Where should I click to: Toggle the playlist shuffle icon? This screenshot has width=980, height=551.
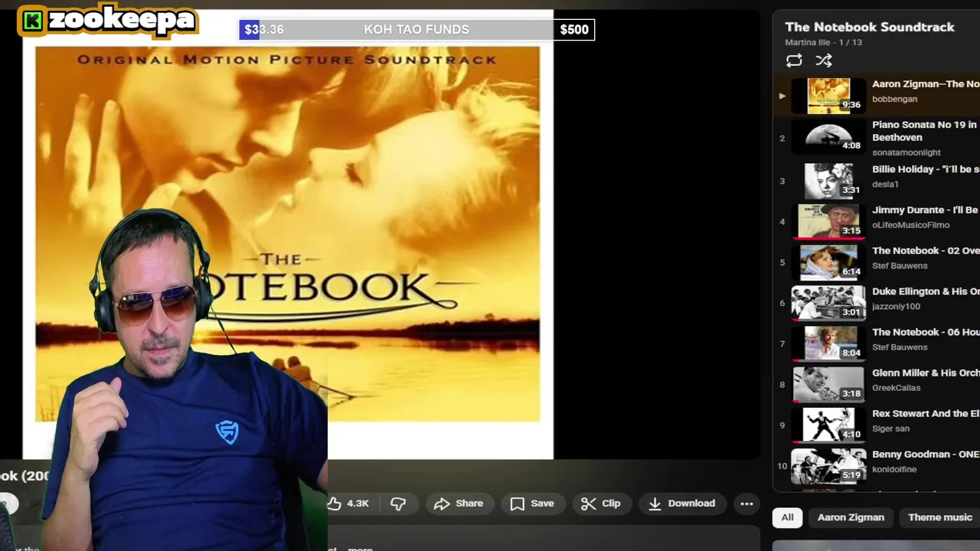click(824, 60)
